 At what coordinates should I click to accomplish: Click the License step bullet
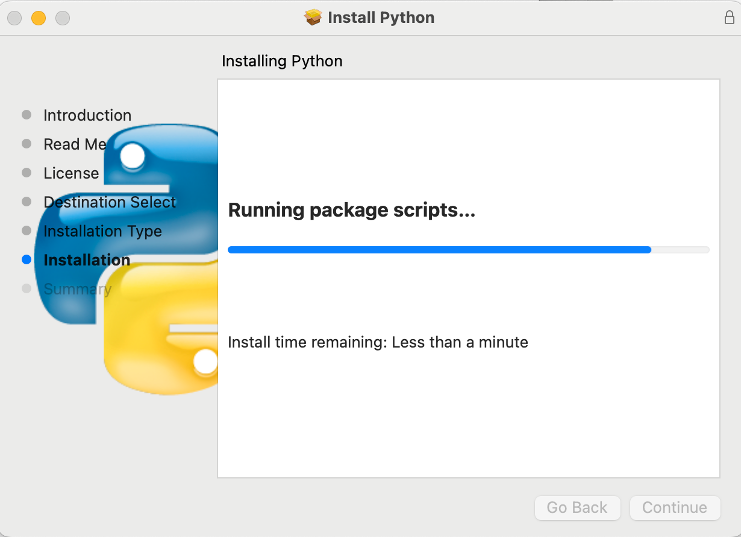[x=26, y=173]
